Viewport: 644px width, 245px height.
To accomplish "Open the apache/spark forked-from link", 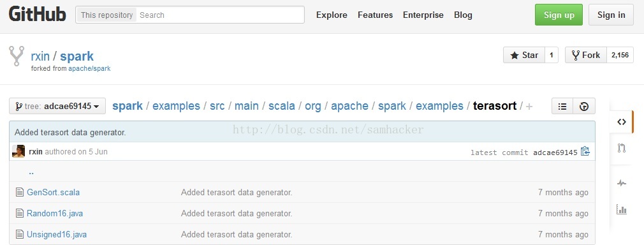I will 89,69.
